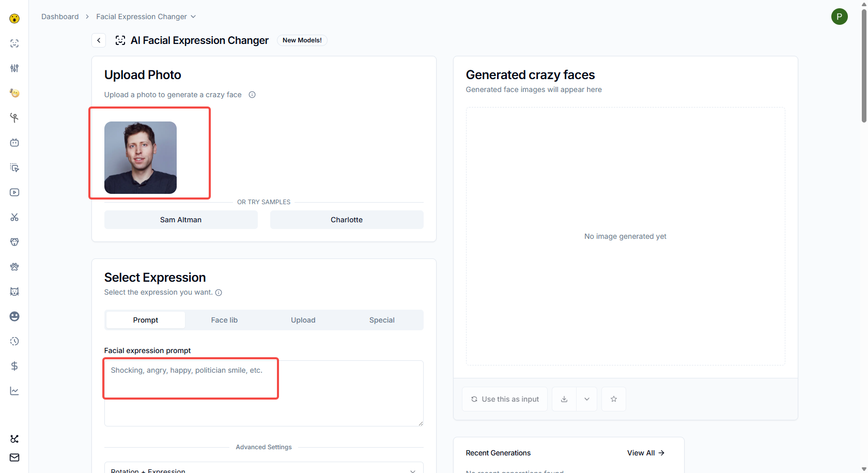Click the paw print sidebar icon
Viewport: 868px width, 473px height.
[14, 267]
